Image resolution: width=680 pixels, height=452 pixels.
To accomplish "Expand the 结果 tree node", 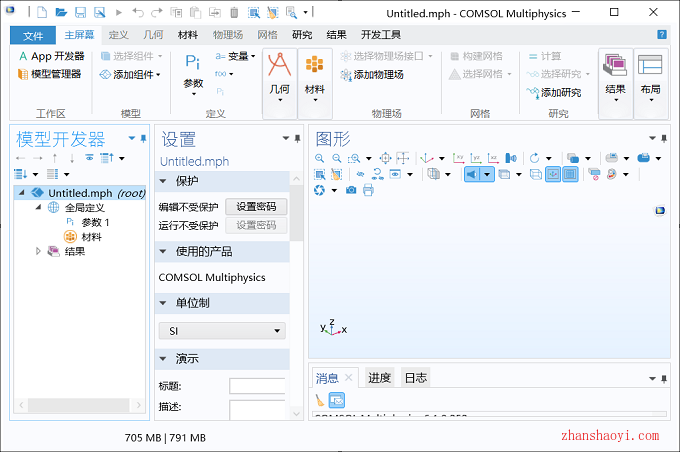I will [38, 251].
